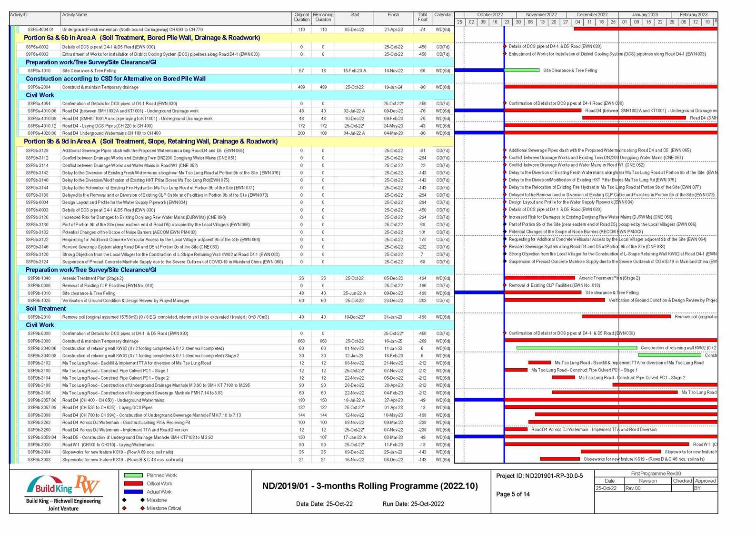756x535 pixels.
Task: Click the 15-Feb-20 A start date cell
Action: [355, 71]
